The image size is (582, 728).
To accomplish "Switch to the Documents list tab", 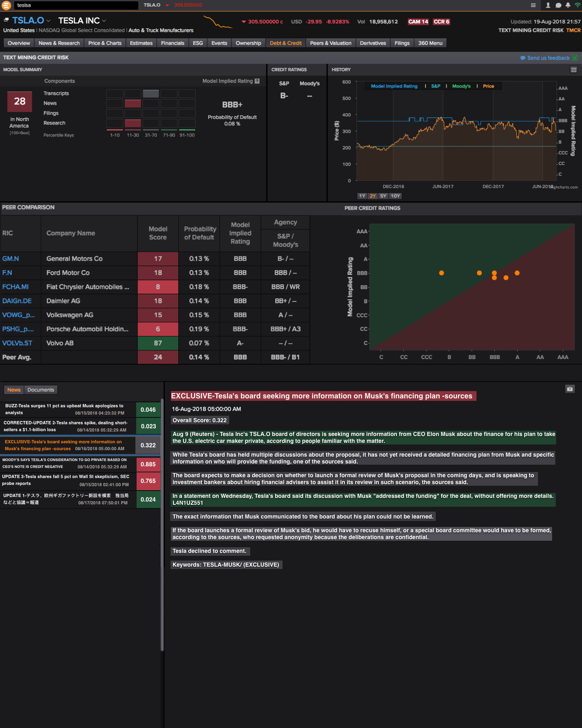I will 41,390.
